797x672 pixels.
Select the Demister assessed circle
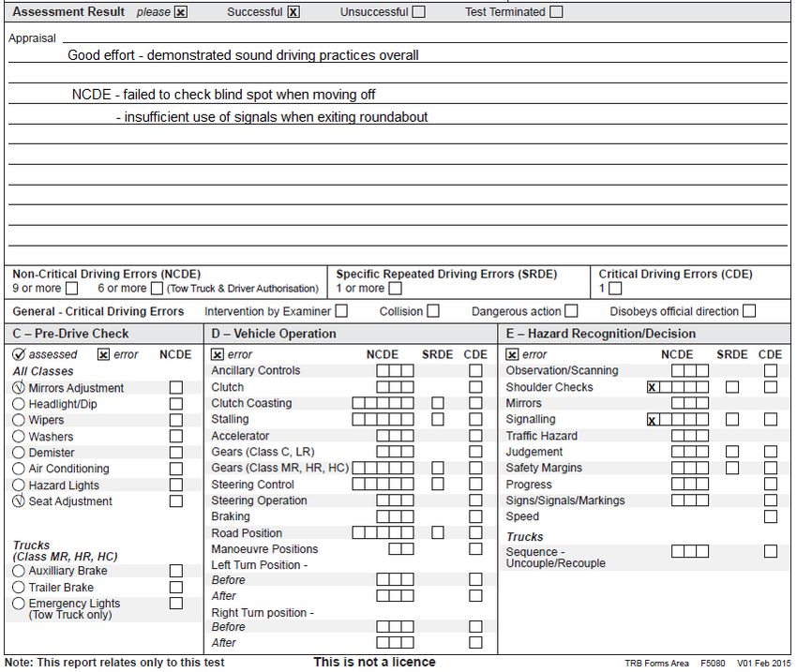(x=19, y=453)
